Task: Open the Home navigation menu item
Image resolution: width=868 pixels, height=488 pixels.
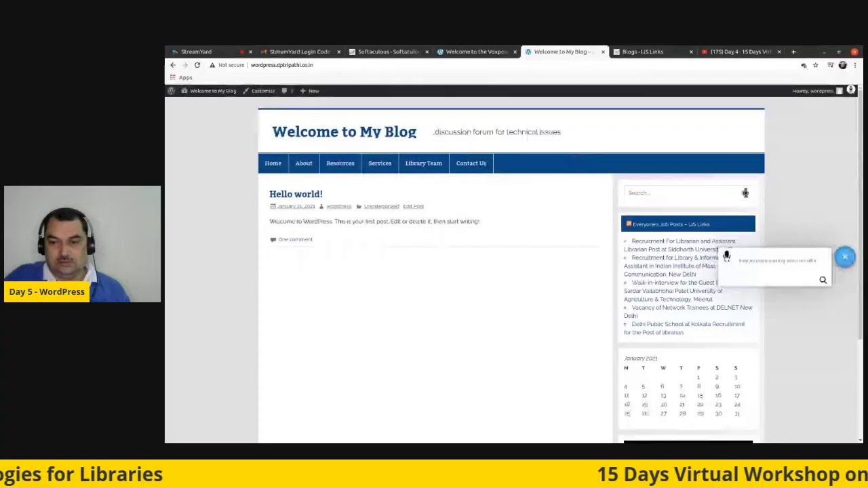Action: pyautogui.click(x=273, y=163)
